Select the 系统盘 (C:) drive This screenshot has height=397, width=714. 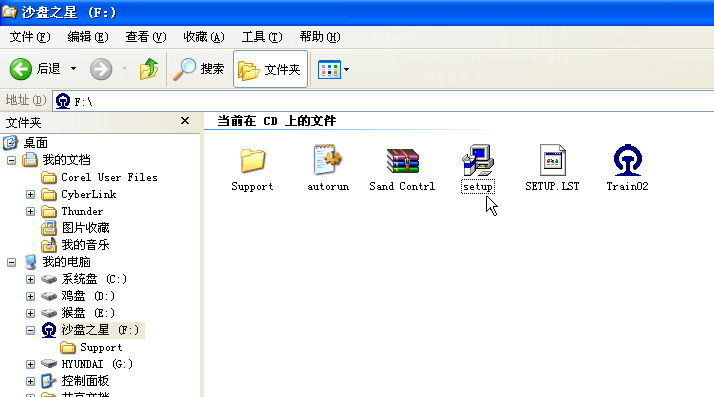(94, 279)
